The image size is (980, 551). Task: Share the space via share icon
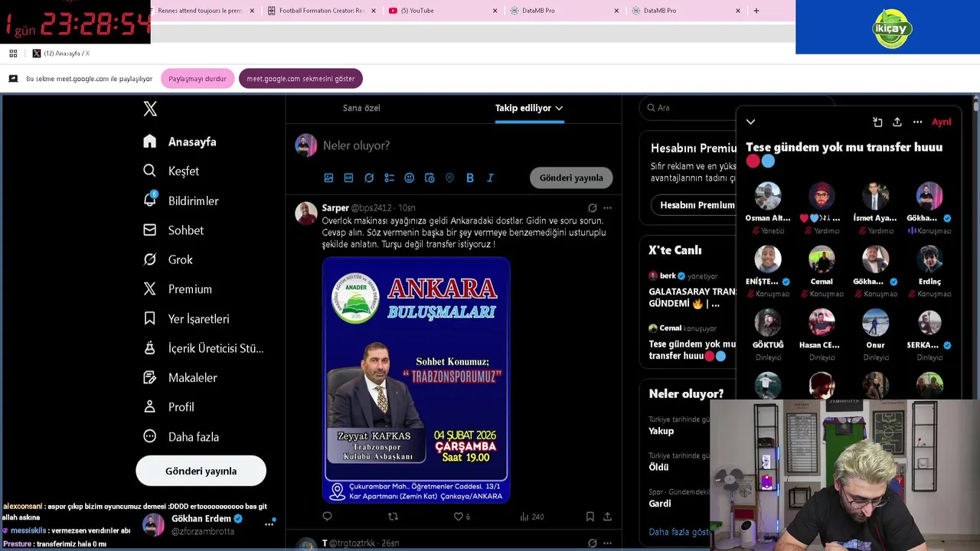click(897, 122)
